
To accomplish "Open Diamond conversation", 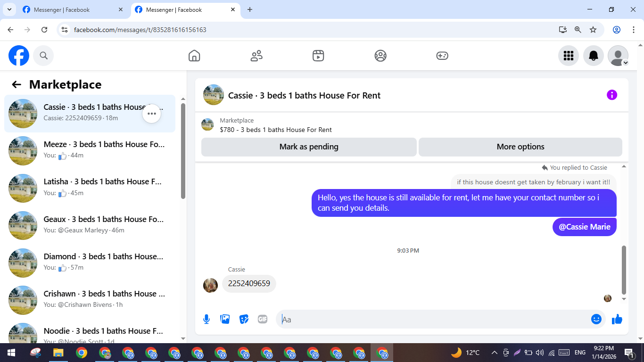I will coord(90,263).
